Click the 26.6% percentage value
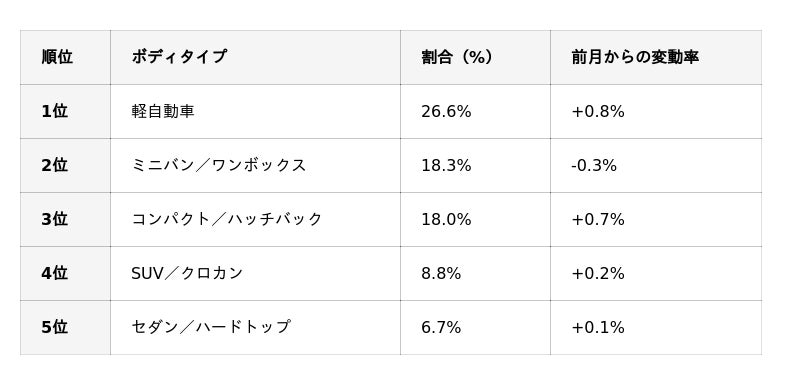This screenshot has height=385, width=800. [x=446, y=112]
